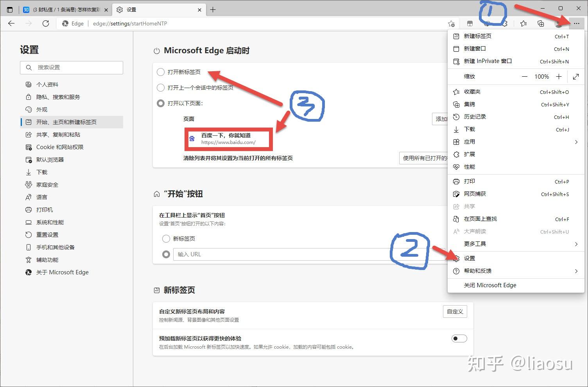Open 辅助功能 settings
The image size is (588, 387).
[72, 260]
